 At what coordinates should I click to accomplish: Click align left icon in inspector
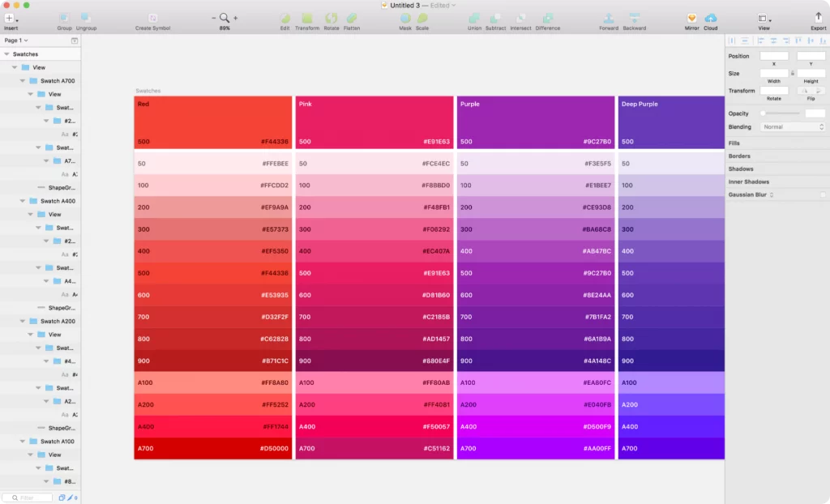click(760, 41)
